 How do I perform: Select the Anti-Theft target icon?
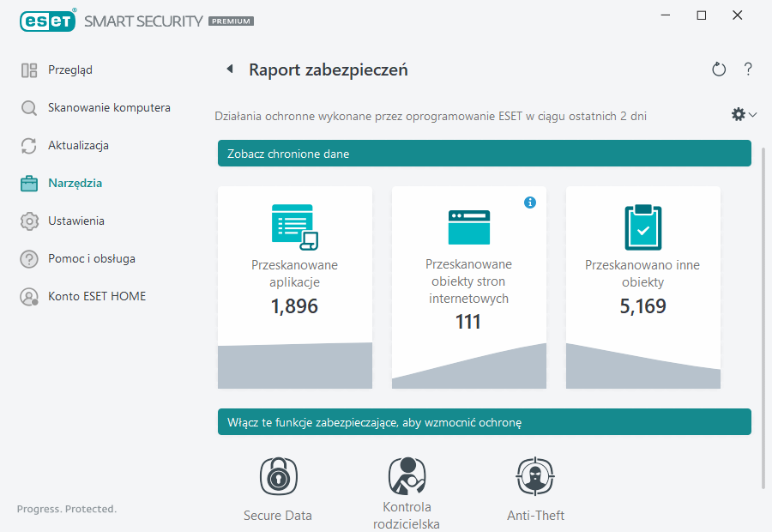point(534,476)
